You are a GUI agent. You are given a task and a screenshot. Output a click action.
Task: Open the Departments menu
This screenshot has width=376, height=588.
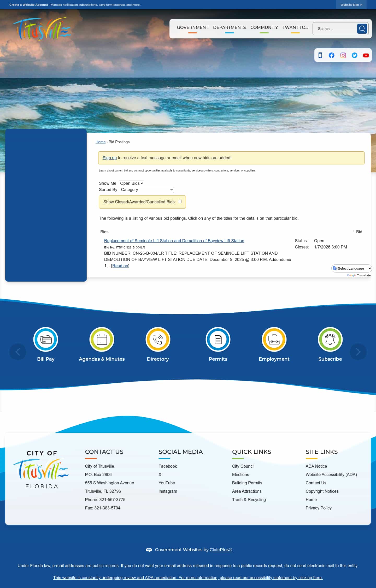pos(229,27)
